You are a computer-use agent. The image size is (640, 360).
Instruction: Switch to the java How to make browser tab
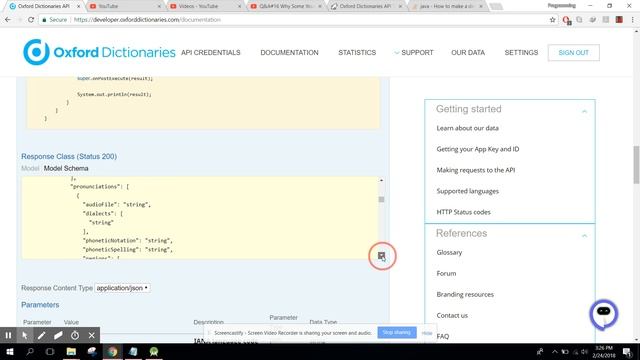[447, 6]
